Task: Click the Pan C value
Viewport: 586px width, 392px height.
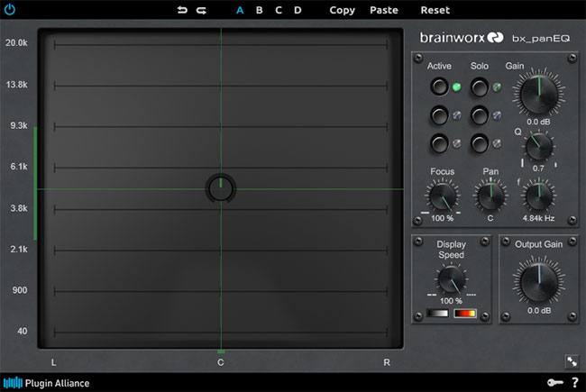Action: tap(490, 218)
